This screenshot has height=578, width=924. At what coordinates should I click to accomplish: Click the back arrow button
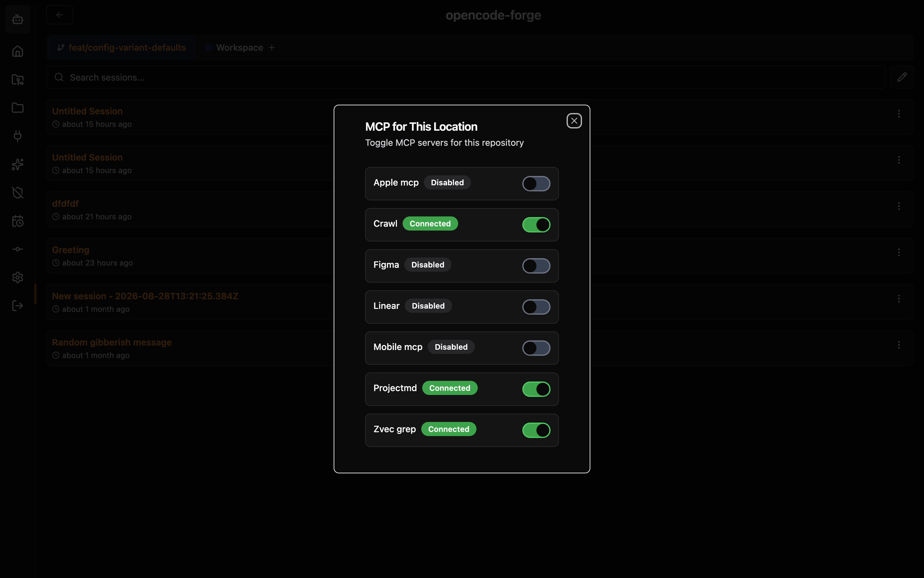(60, 15)
